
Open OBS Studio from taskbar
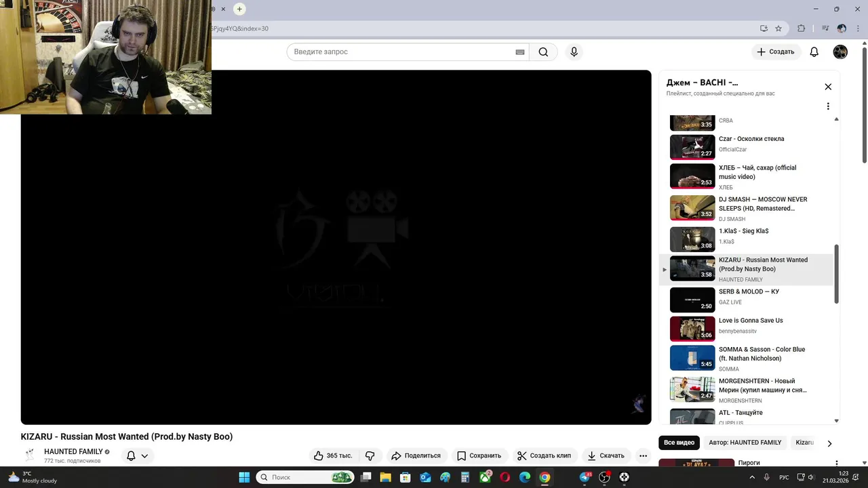coord(604,477)
